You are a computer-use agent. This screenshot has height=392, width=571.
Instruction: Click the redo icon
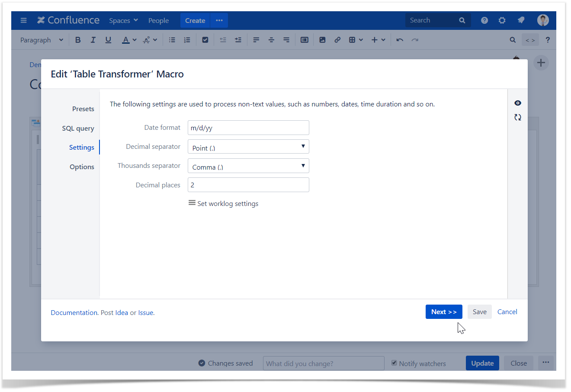click(415, 40)
